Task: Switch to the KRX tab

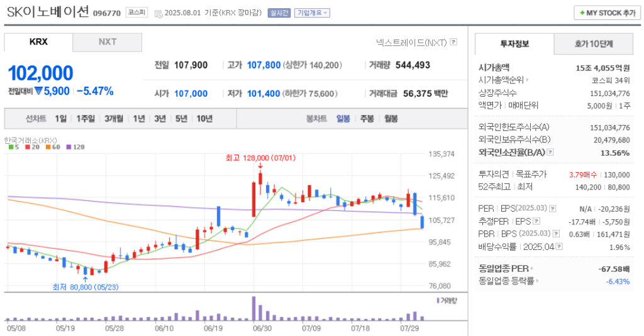Action: click(38, 42)
